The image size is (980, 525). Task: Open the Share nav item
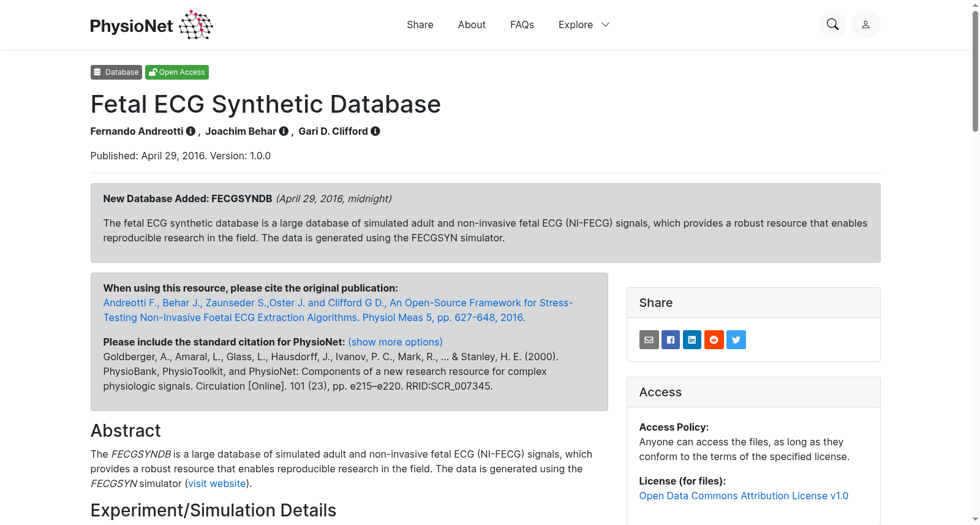click(x=420, y=25)
